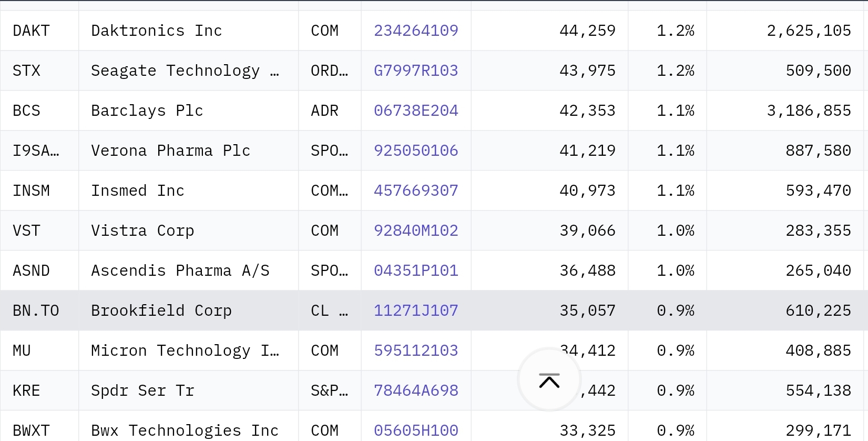Image resolution: width=868 pixels, height=441 pixels.
Task: Select the VST ticker cell
Action: click(39, 230)
